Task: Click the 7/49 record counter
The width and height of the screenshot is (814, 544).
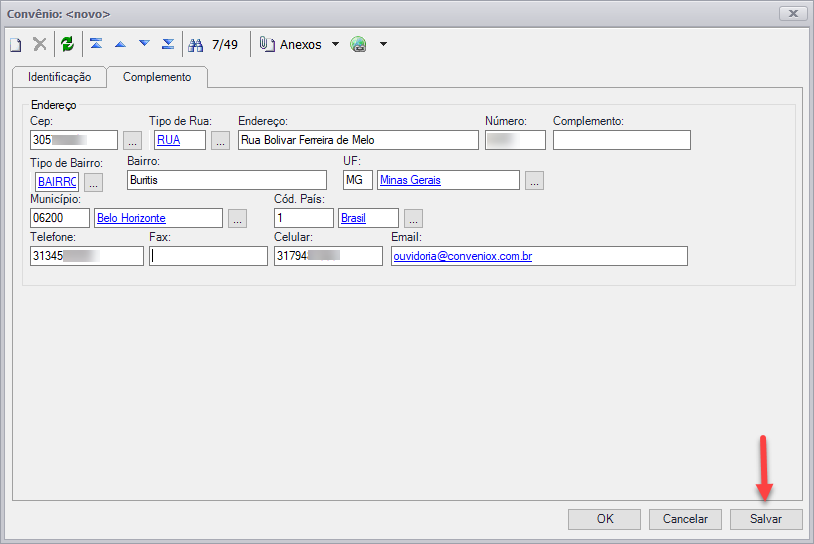Action: click(225, 45)
